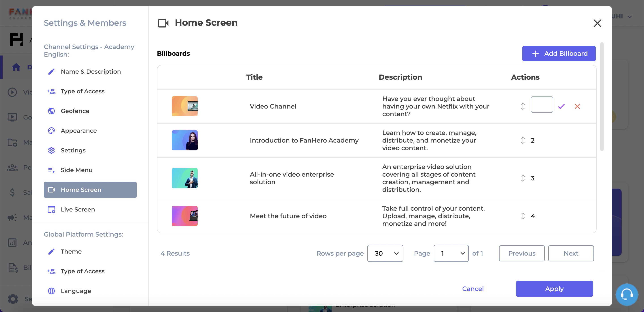Click the Apply button

[554, 289]
